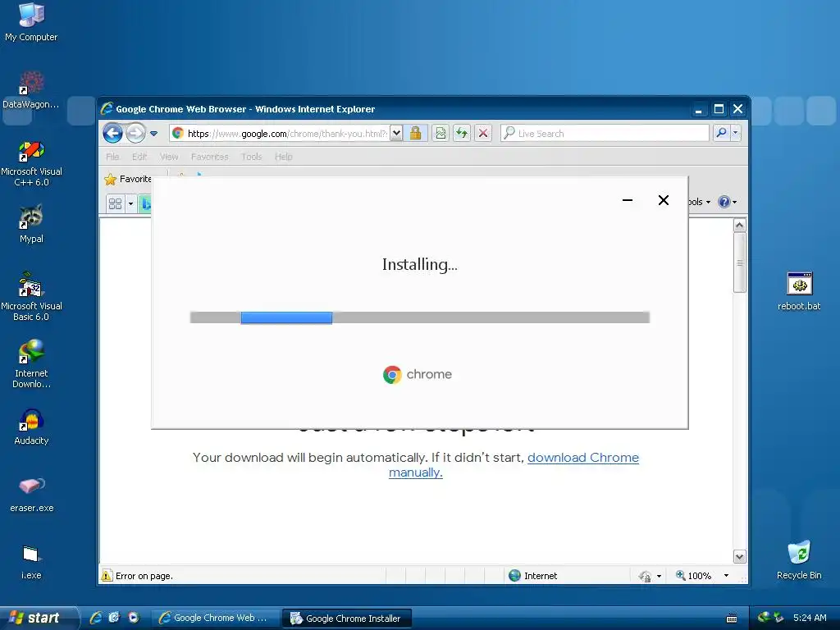
Task: Expand zoom level dropdown arrow
Action: (x=726, y=576)
